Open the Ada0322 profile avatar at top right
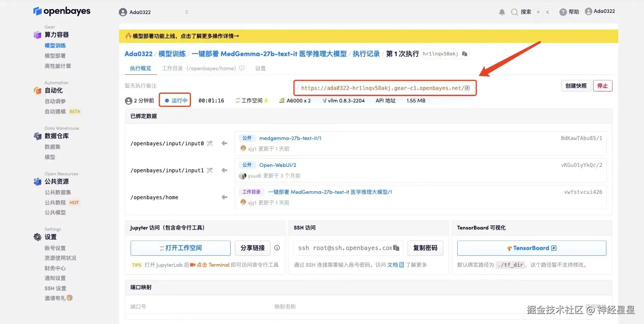 588,11
